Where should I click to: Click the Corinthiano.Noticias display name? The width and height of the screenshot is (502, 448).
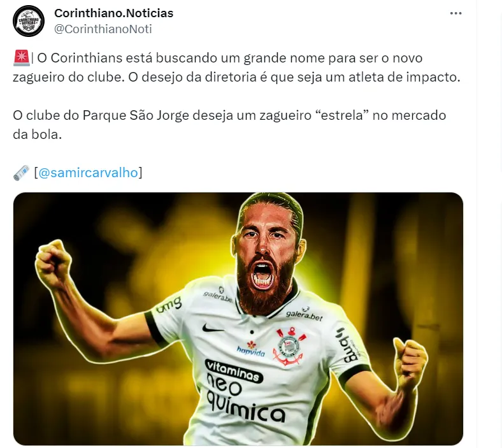pyautogui.click(x=113, y=13)
